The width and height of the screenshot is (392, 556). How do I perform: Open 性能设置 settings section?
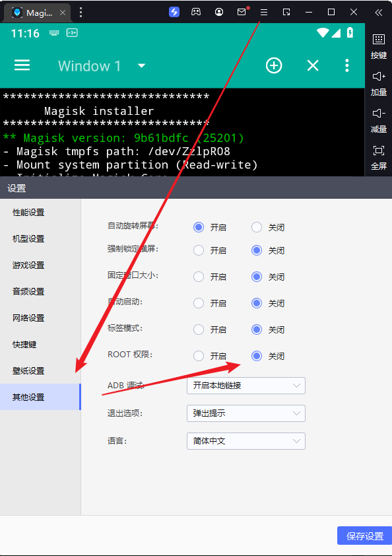tap(28, 213)
